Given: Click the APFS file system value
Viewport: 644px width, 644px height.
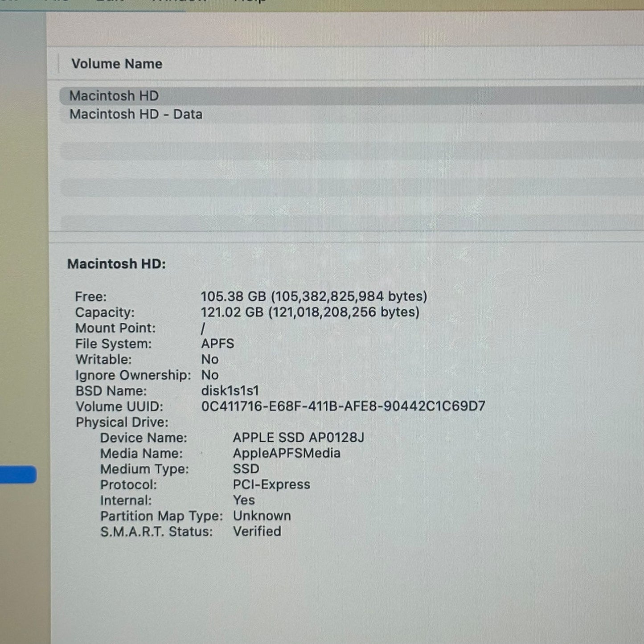Looking at the screenshot, I should pyautogui.click(x=217, y=344).
